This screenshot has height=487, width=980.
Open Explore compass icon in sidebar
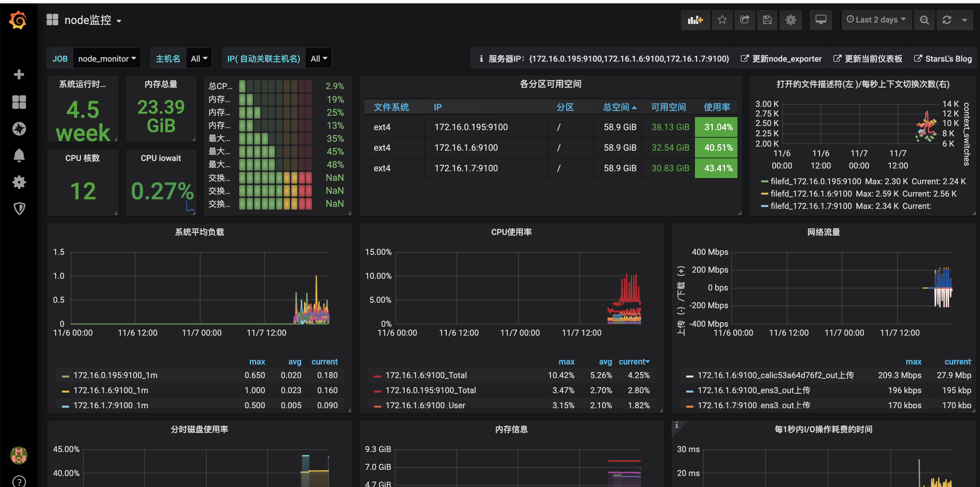[x=19, y=129]
